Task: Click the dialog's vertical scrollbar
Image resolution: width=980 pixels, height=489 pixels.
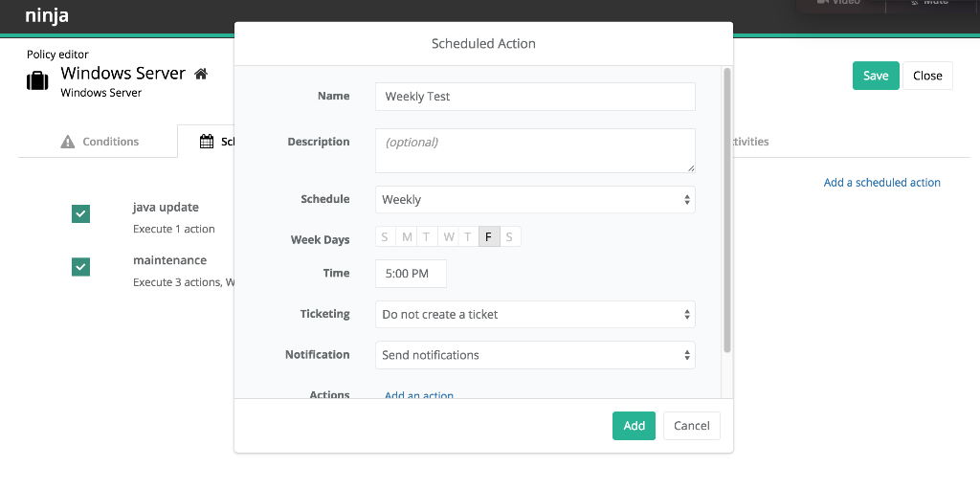Action: (727, 211)
